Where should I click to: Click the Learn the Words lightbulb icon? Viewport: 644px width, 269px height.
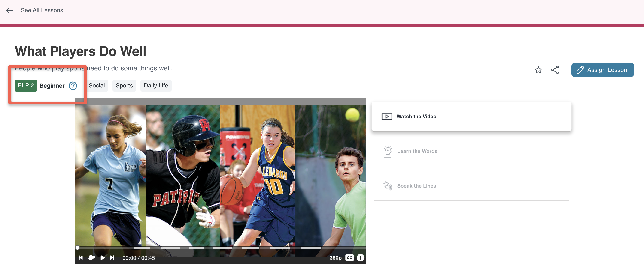point(388,151)
